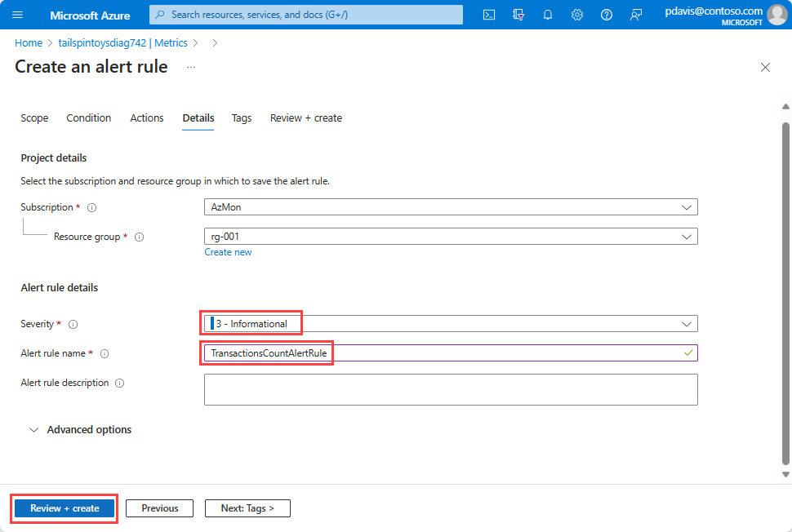Click the Azure search resources box
This screenshot has height=532, width=792.
point(306,15)
